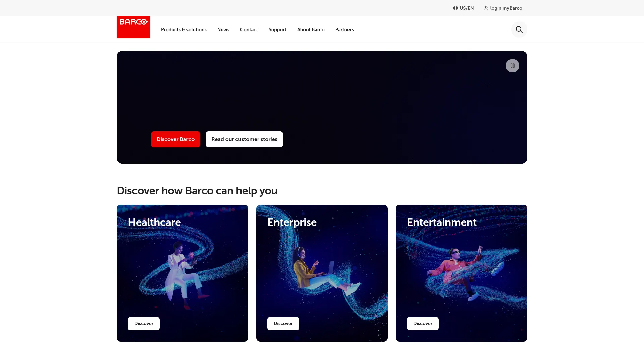The image size is (644, 362).
Task: Open the search magnifier icon
Action: 519,29
